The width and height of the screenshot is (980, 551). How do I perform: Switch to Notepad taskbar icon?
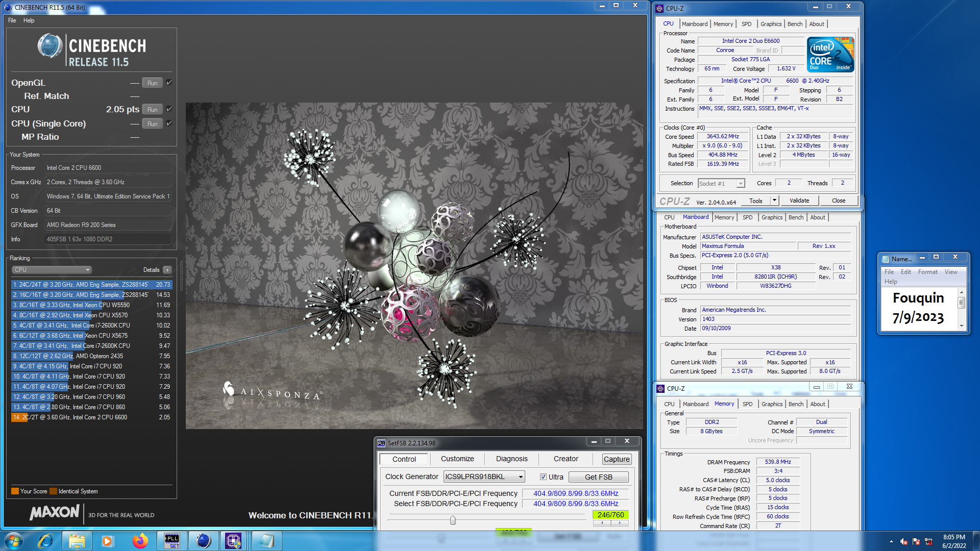pyautogui.click(x=266, y=541)
